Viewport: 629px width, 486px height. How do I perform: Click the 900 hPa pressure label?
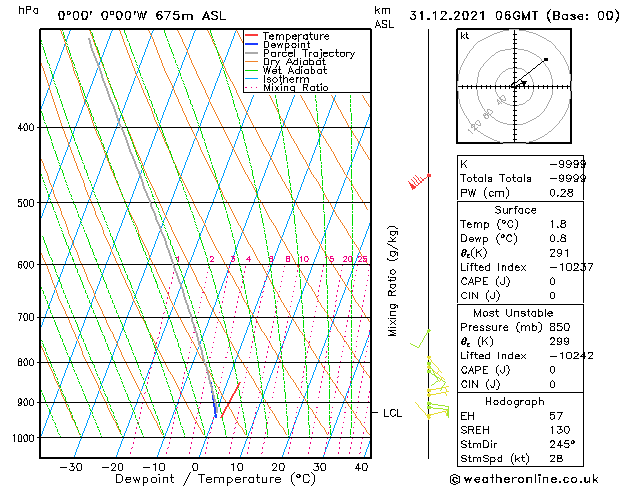(26, 402)
